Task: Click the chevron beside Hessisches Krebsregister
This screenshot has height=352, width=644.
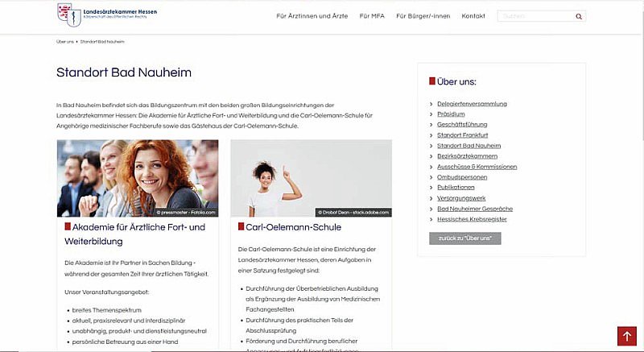Action: 431,220
